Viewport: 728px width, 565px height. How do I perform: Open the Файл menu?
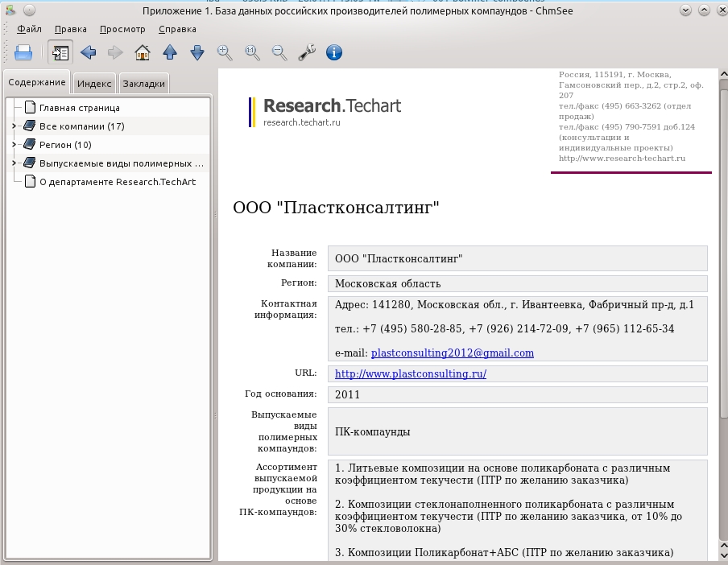pyautogui.click(x=29, y=29)
